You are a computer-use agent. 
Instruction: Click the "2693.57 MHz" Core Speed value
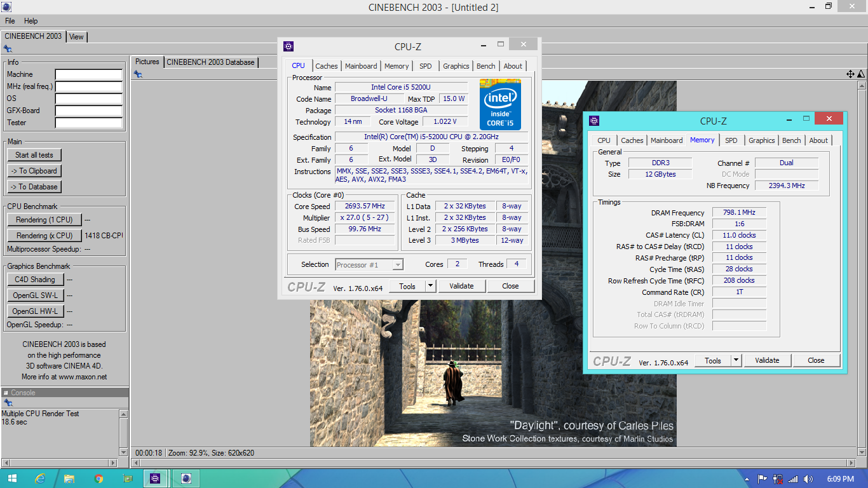[x=365, y=207]
